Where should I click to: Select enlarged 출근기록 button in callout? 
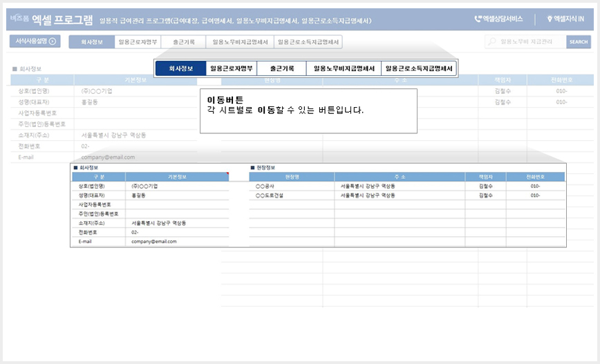click(x=281, y=68)
